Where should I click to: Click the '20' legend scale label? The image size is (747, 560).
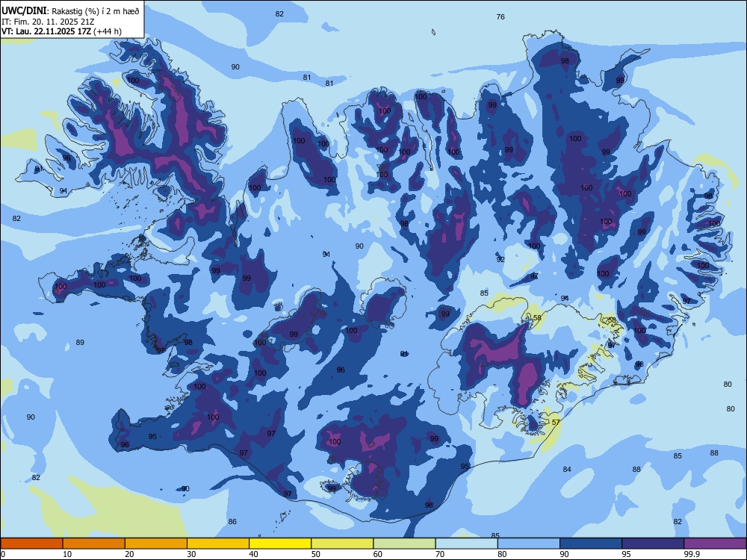tap(129, 554)
